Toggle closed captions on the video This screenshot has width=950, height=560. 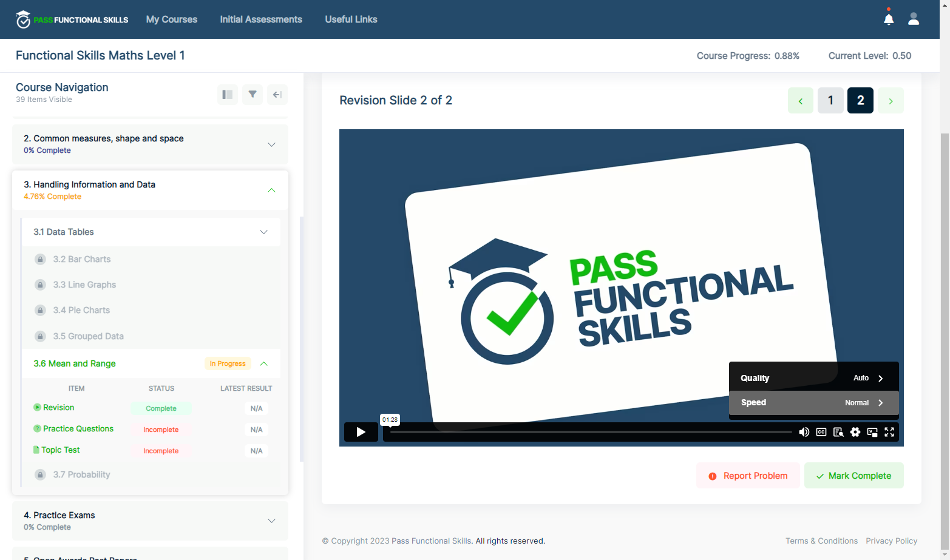(x=821, y=432)
